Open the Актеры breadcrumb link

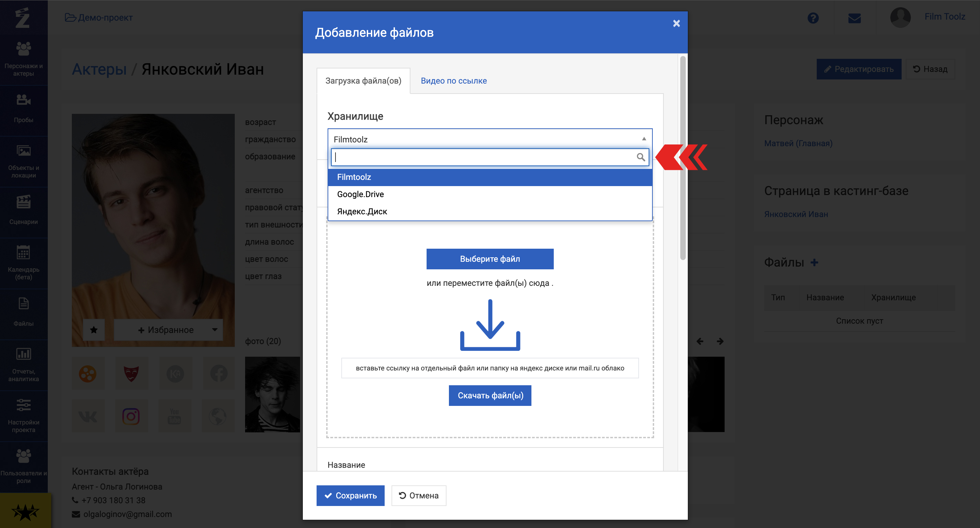pyautogui.click(x=99, y=69)
